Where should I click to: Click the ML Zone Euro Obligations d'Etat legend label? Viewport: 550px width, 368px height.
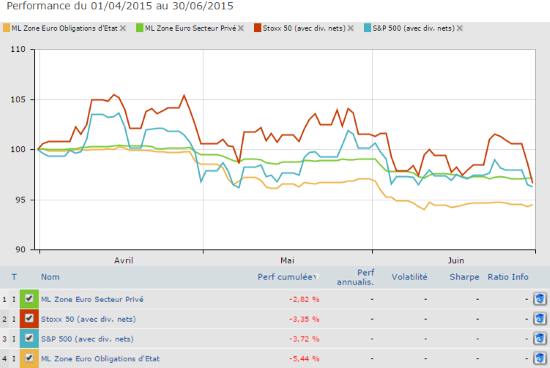pyautogui.click(x=65, y=28)
